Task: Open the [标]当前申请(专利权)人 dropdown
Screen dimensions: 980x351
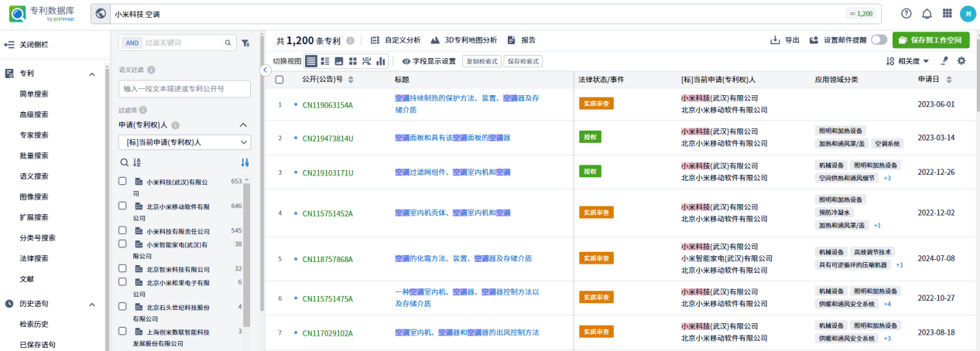Action: 184,142
